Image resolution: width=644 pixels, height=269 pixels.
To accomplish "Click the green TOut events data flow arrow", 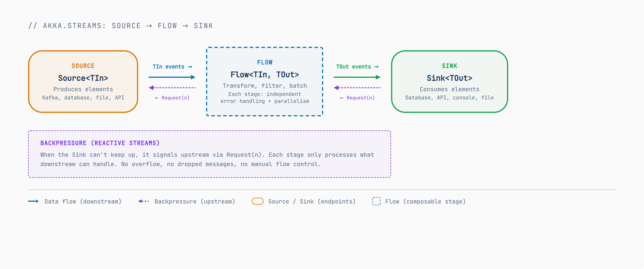I will click(x=357, y=77).
